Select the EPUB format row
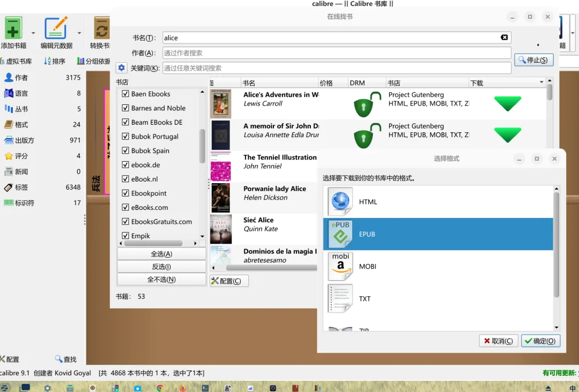Image resolution: width=579 pixels, height=392 pixels. click(438, 234)
